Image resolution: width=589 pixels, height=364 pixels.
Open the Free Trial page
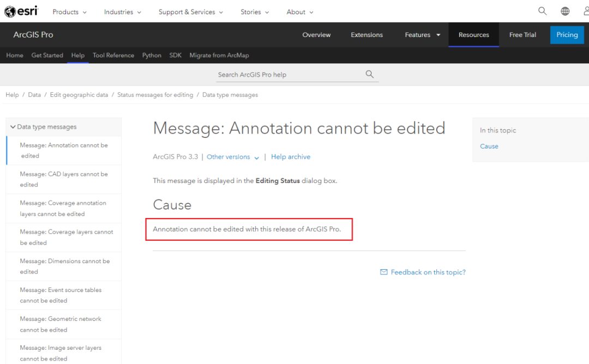522,34
